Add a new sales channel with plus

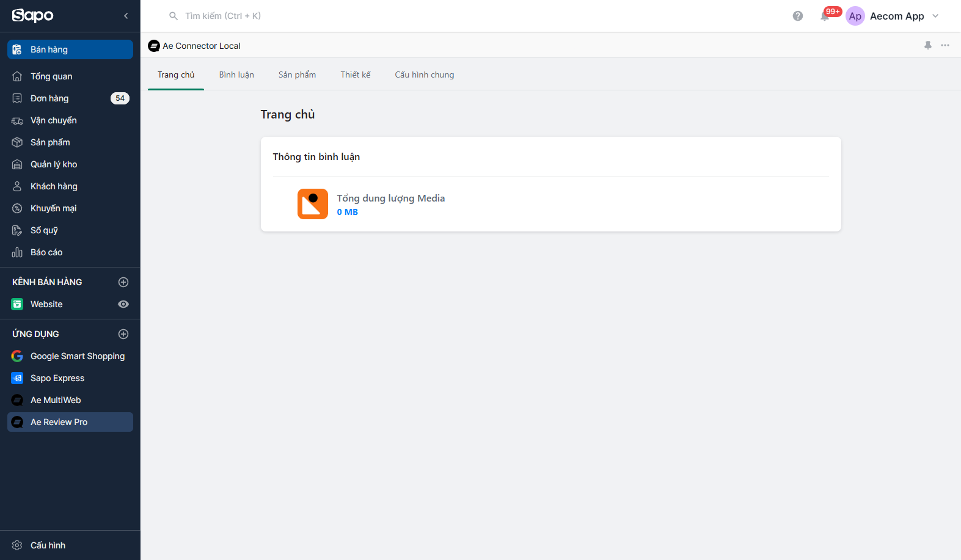(123, 282)
